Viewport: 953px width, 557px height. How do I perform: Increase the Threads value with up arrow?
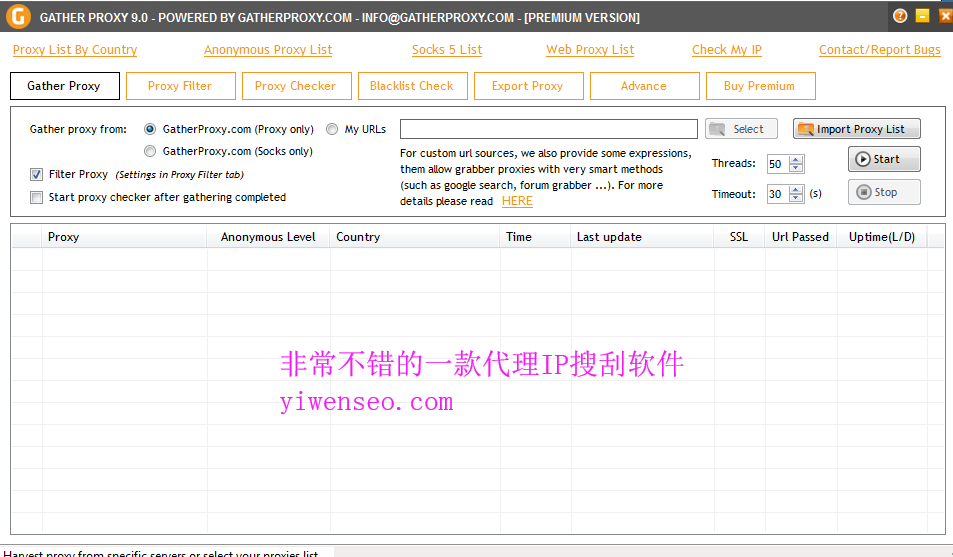pyautogui.click(x=796, y=159)
